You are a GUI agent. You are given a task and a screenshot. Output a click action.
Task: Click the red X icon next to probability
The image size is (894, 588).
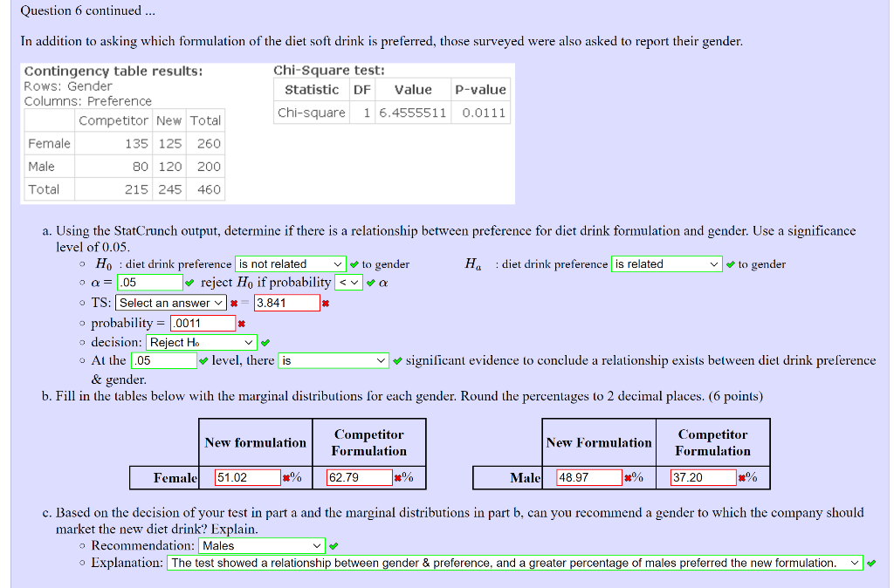(x=242, y=324)
